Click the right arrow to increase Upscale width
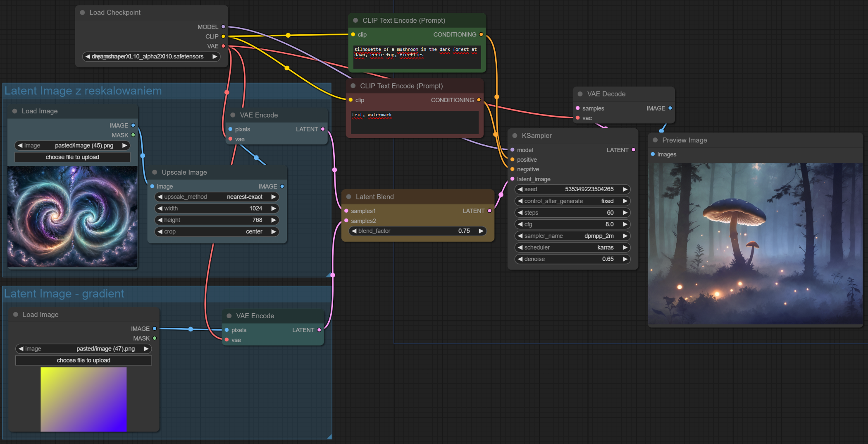Image resolution: width=868 pixels, height=444 pixels. [273, 209]
